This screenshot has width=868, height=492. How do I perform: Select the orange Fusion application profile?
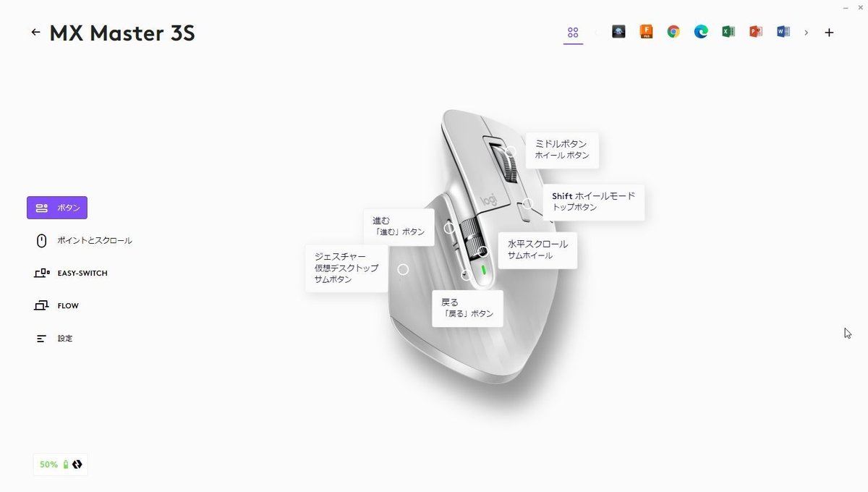coord(646,32)
